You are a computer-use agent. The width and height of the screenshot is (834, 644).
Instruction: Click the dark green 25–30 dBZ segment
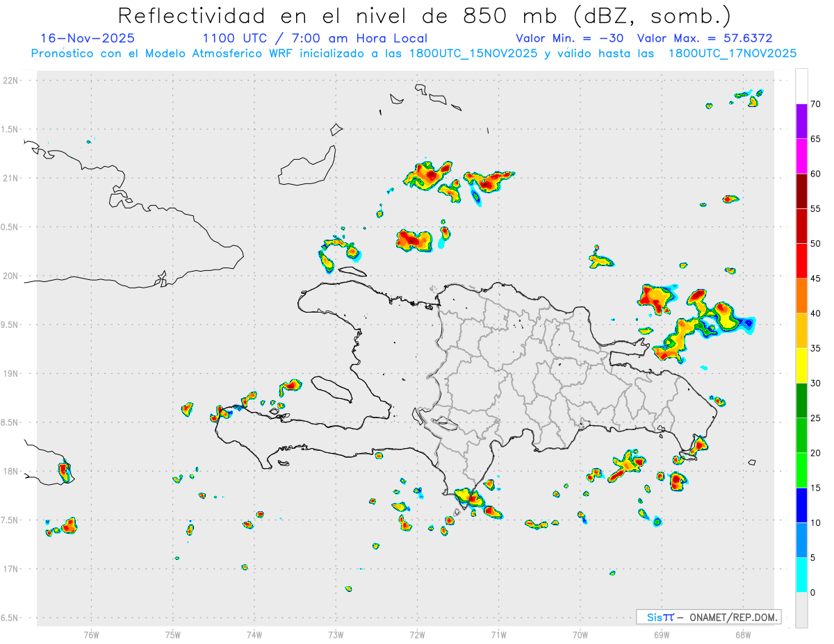[801, 401]
